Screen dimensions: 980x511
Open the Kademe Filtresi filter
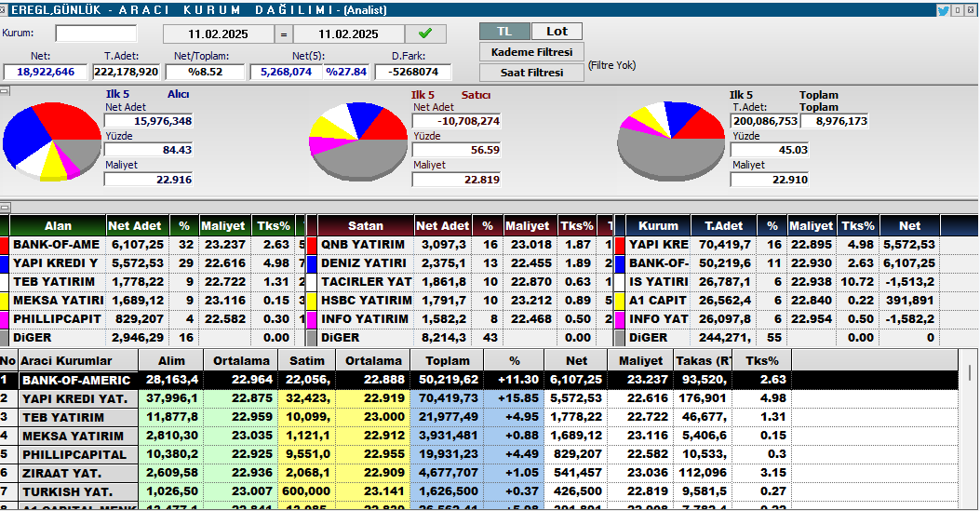[x=531, y=52]
